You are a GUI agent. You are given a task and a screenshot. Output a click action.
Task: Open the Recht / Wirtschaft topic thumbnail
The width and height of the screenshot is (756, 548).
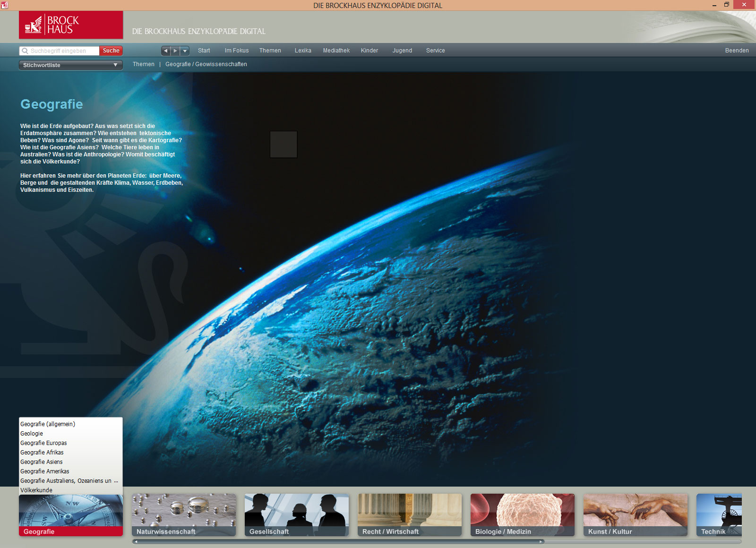[410, 515]
